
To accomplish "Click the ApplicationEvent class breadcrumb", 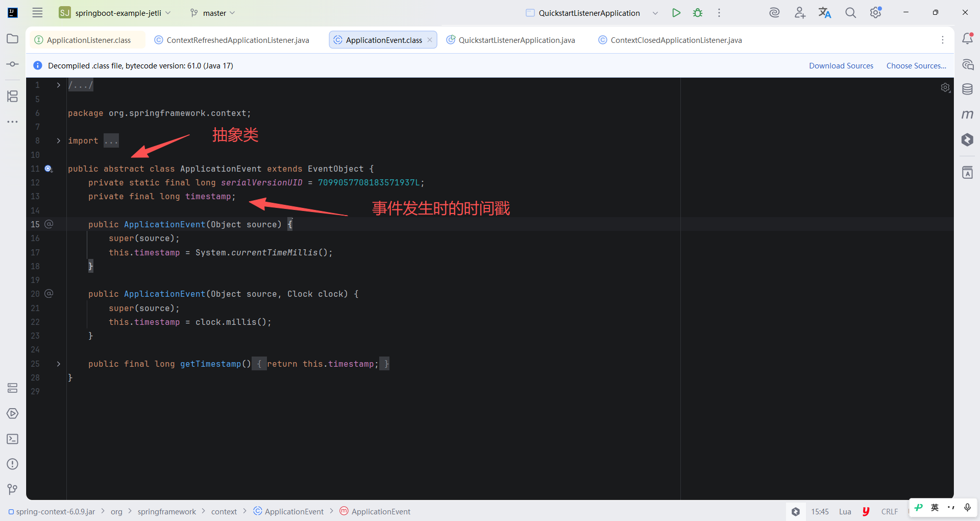I will coord(288,511).
